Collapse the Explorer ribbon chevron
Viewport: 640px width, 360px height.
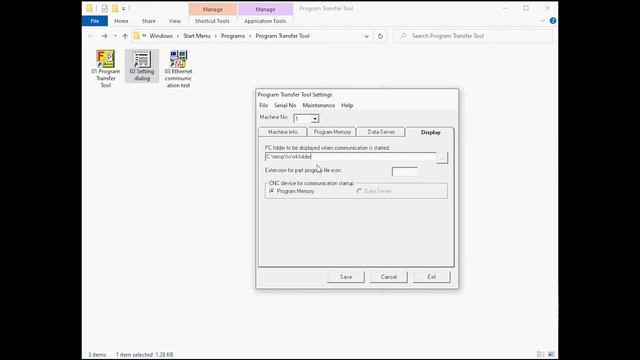pyautogui.click(x=542, y=21)
